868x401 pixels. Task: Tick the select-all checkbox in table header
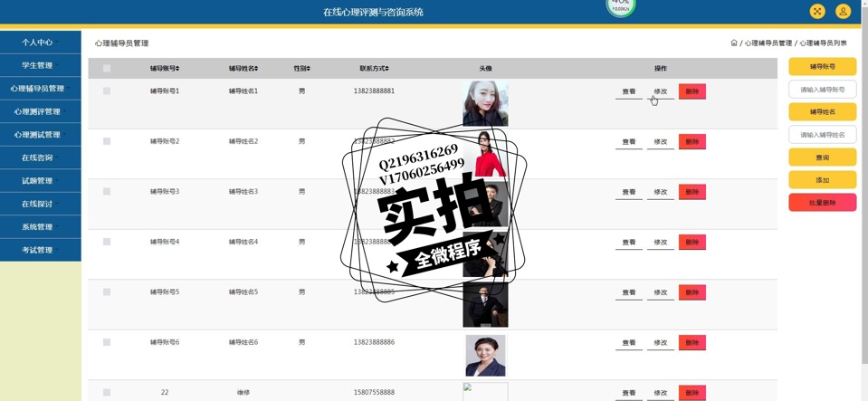107,69
